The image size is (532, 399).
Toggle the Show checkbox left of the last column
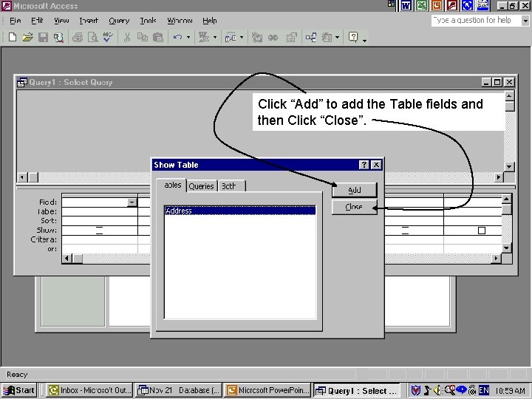point(405,231)
